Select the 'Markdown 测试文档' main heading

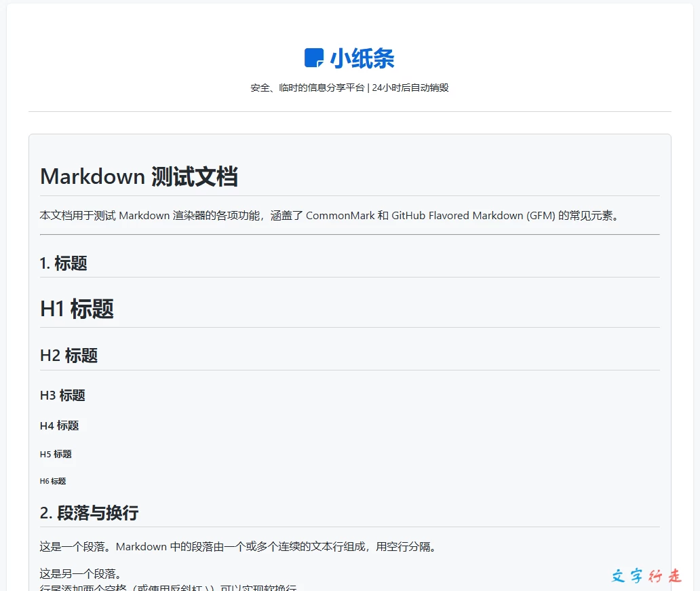(x=139, y=176)
